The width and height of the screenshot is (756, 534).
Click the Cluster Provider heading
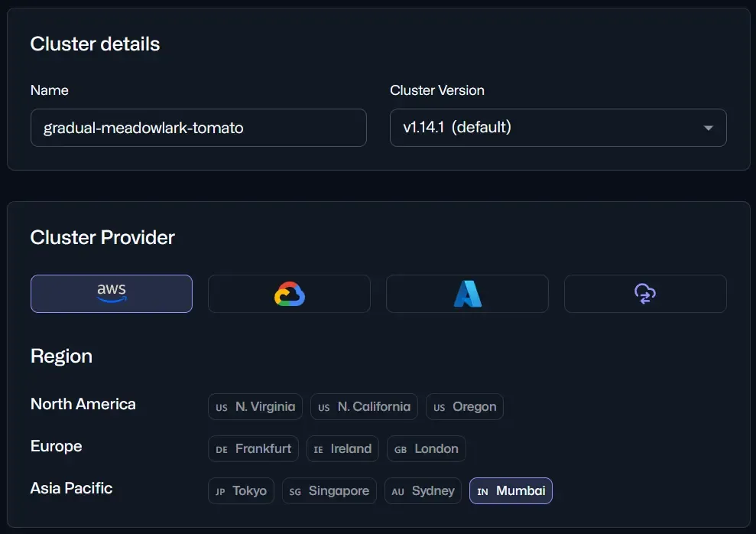coord(102,237)
